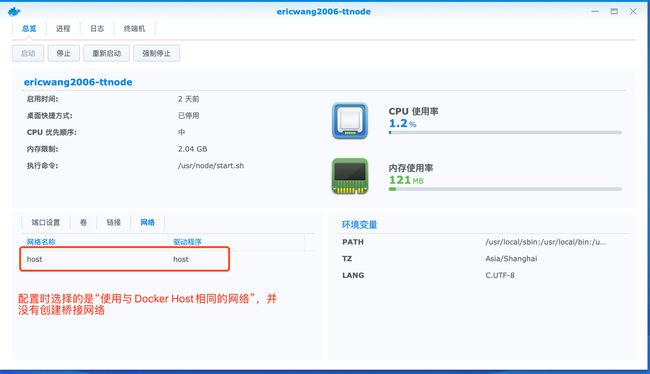Click the 内存使用率 label
The image size is (650, 374).
[x=410, y=168]
